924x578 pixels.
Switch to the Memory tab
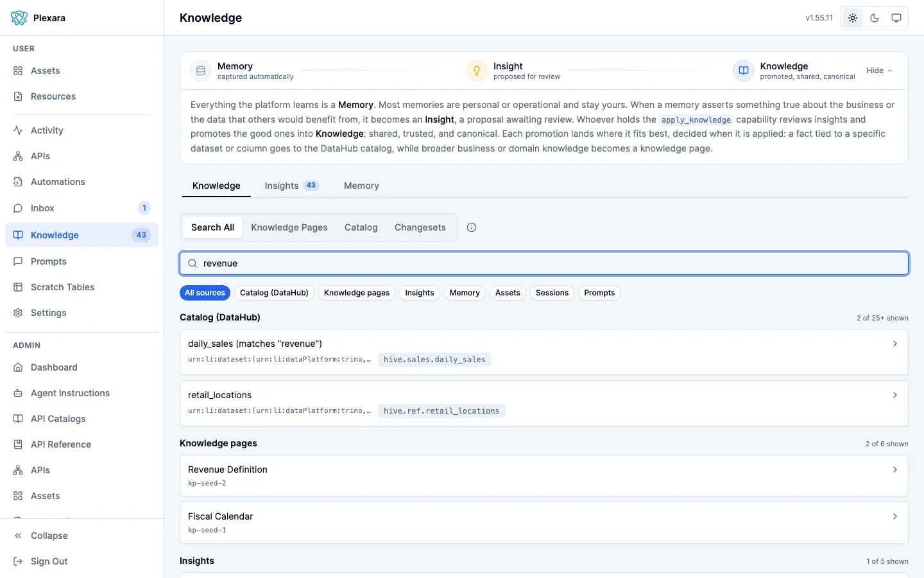pyautogui.click(x=361, y=186)
